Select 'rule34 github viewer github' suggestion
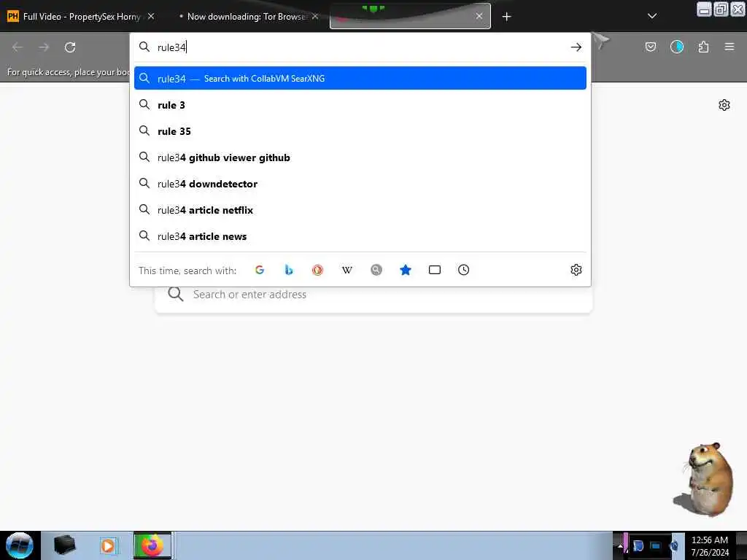747x560 pixels. 360,157
